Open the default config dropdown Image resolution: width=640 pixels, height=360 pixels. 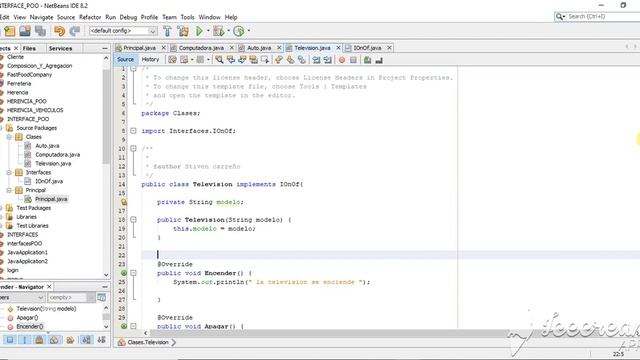click(x=123, y=31)
